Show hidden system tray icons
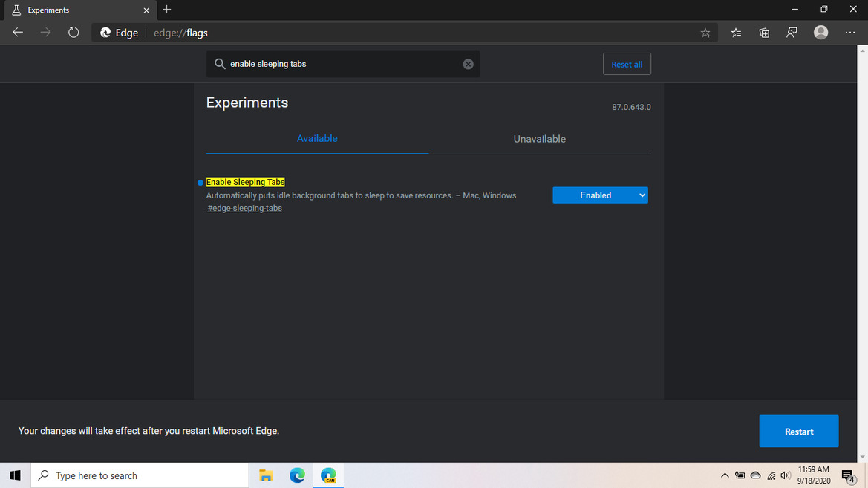 (725, 475)
